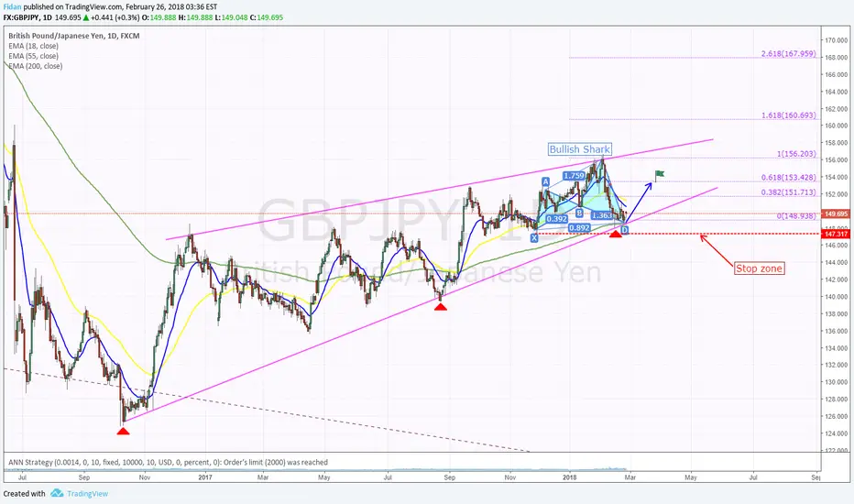Select the 0(148.938) Fibonacci label
Screen dimensions: 854x504
click(x=797, y=215)
